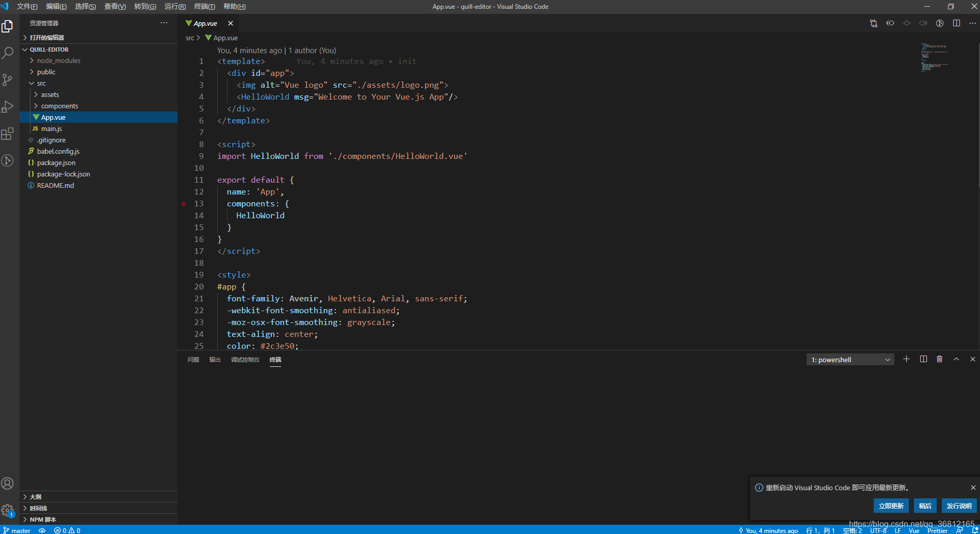Open problems via errors and warnings count
The image size is (980, 534).
point(67,530)
